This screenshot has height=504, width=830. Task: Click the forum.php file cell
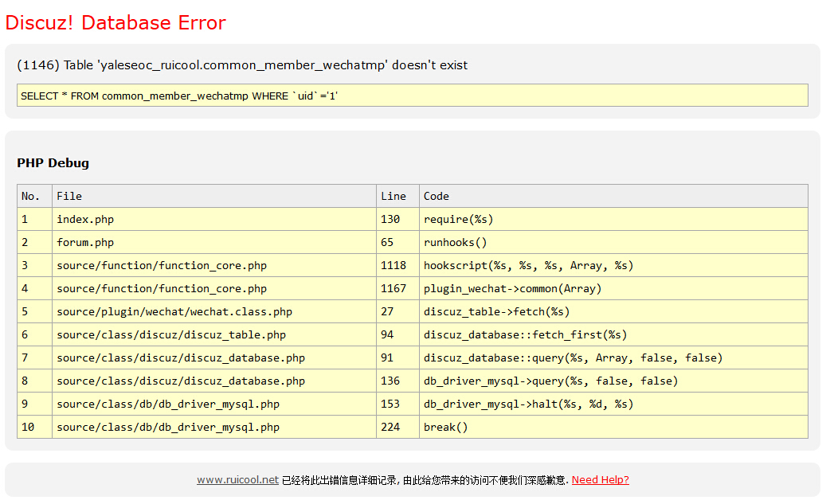pos(213,242)
